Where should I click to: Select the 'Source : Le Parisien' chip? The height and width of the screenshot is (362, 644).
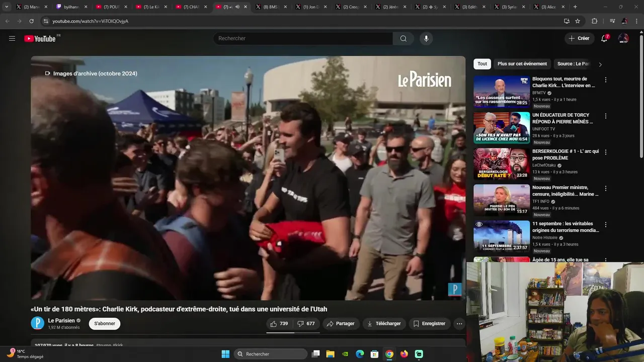(574, 64)
